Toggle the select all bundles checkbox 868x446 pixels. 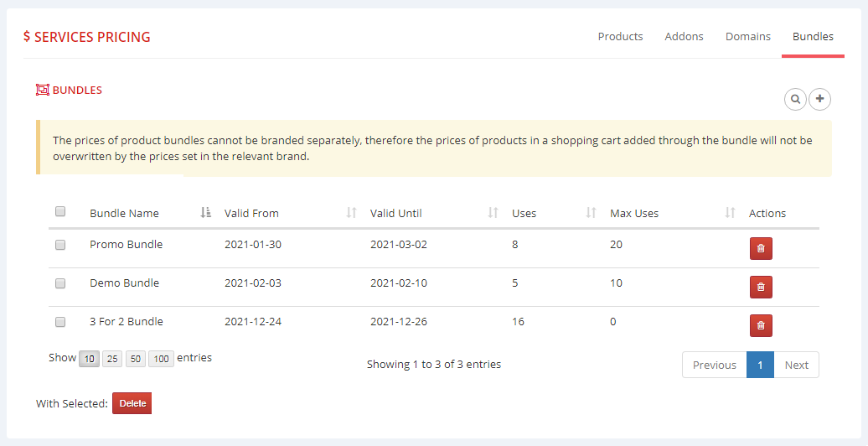tap(60, 212)
